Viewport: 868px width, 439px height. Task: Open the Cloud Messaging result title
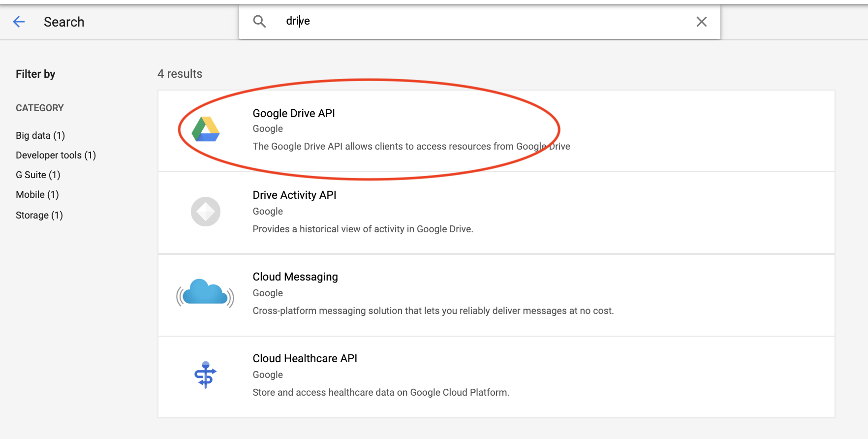pos(295,277)
